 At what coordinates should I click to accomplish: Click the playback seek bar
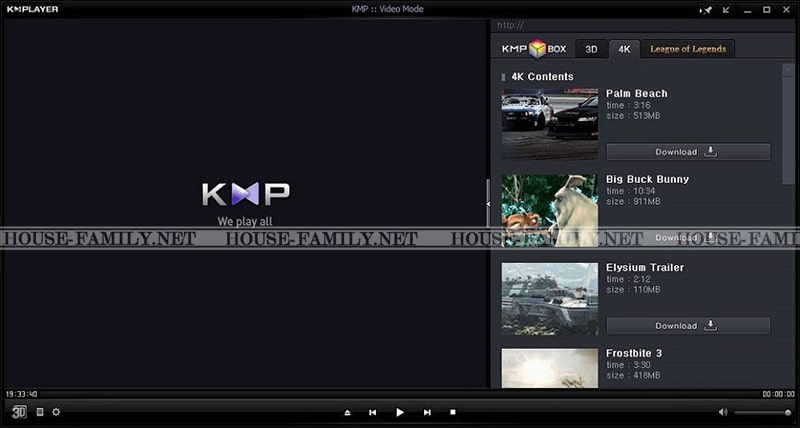(x=400, y=394)
